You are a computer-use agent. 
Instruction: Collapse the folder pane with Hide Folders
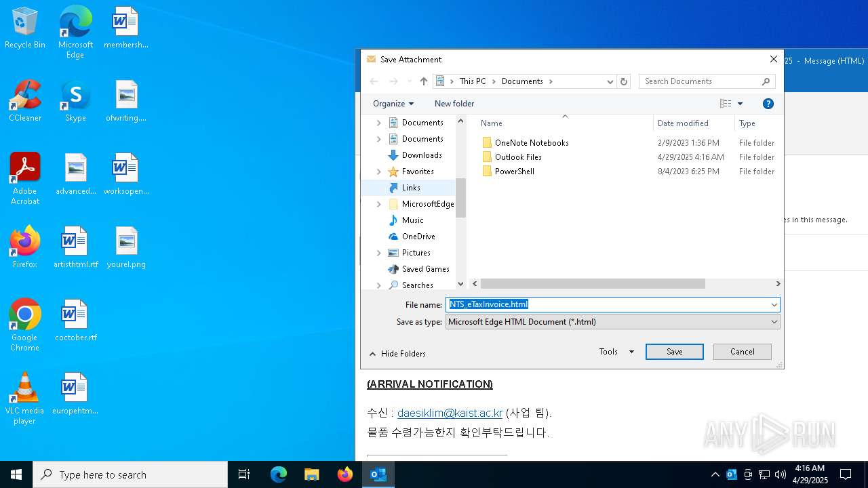(x=397, y=354)
